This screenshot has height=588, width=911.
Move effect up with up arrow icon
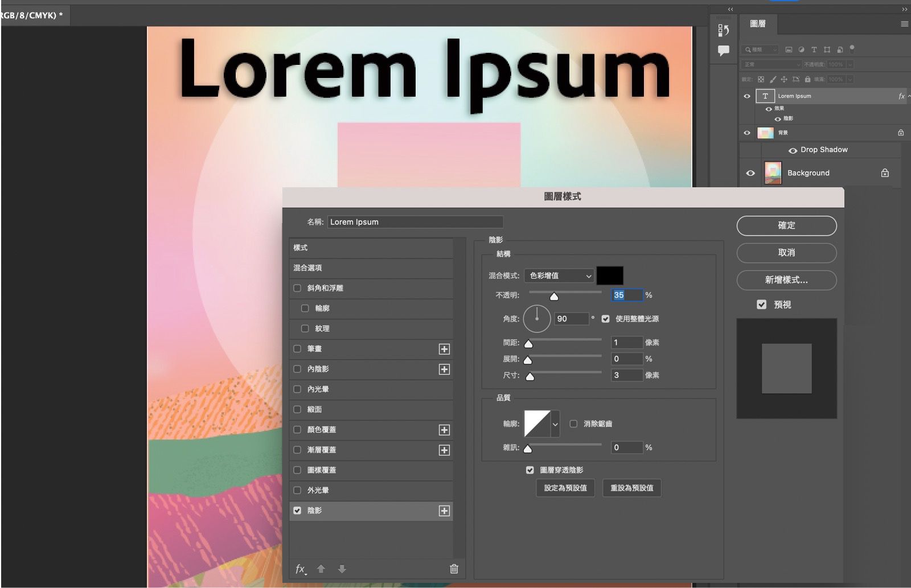321,569
